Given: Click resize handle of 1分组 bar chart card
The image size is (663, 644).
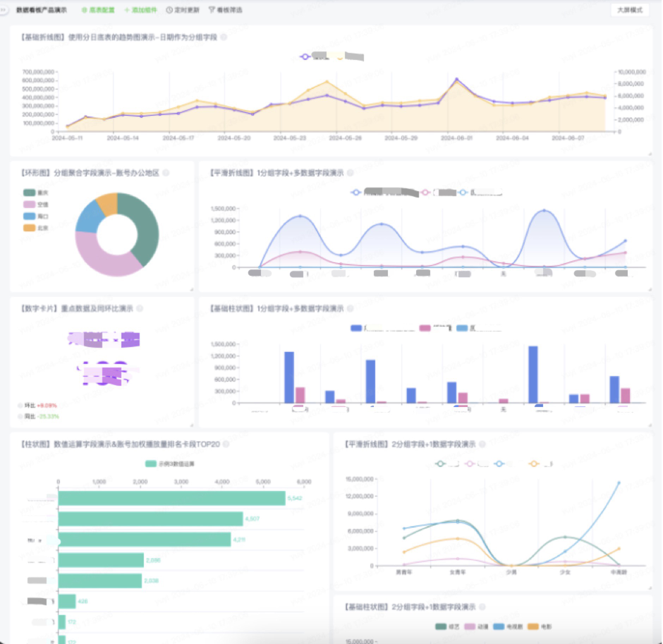Looking at the screenshot, I should coord(650,425).
